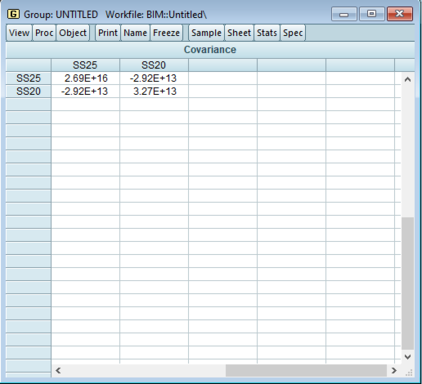Click the vertical scrollbar thumb
Image resolution: width=422 pixels, height=384 pixels.
coord(408,283)
